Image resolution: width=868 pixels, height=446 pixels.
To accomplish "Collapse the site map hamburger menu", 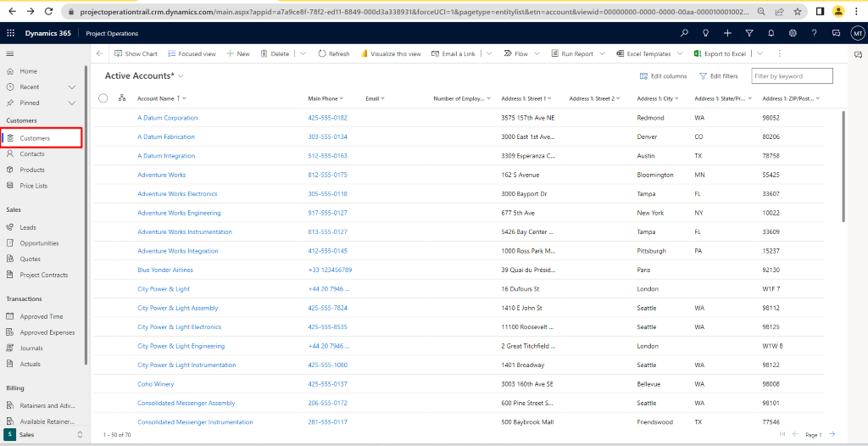I will pyautogui.click(x=10, y=53).
